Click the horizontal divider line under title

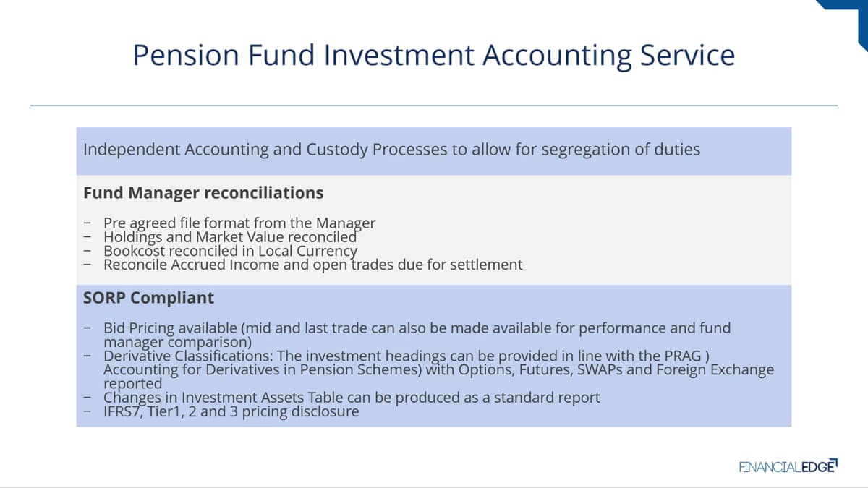coord(434,106)
